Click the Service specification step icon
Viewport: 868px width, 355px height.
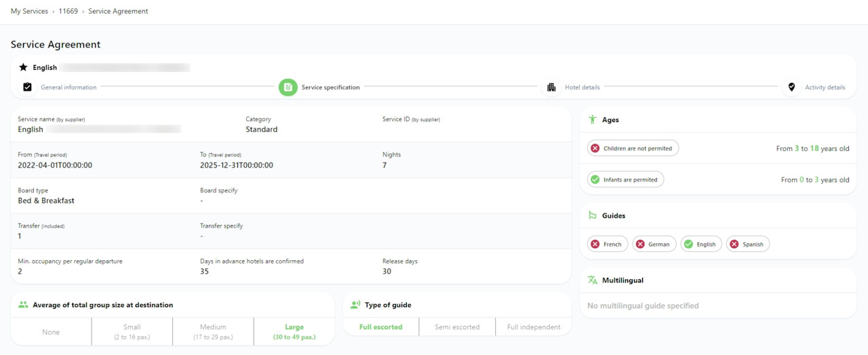[x=288, y=87]
